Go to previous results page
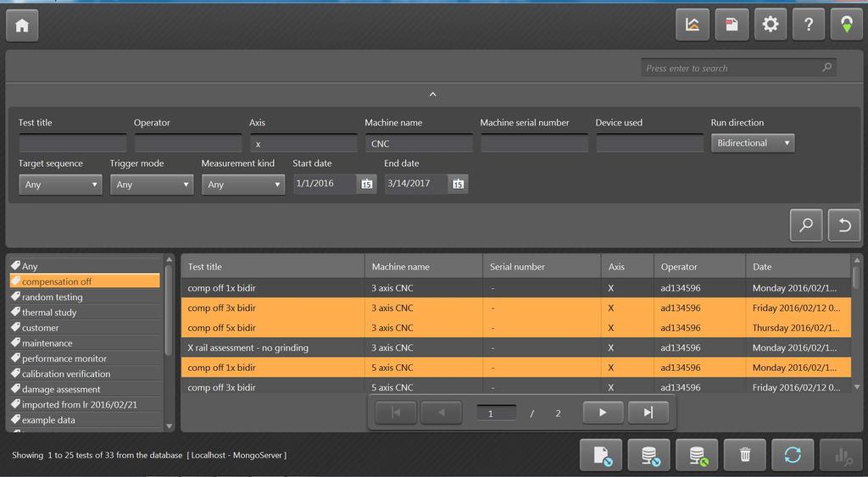868x477 pixels. coord(441,413)
